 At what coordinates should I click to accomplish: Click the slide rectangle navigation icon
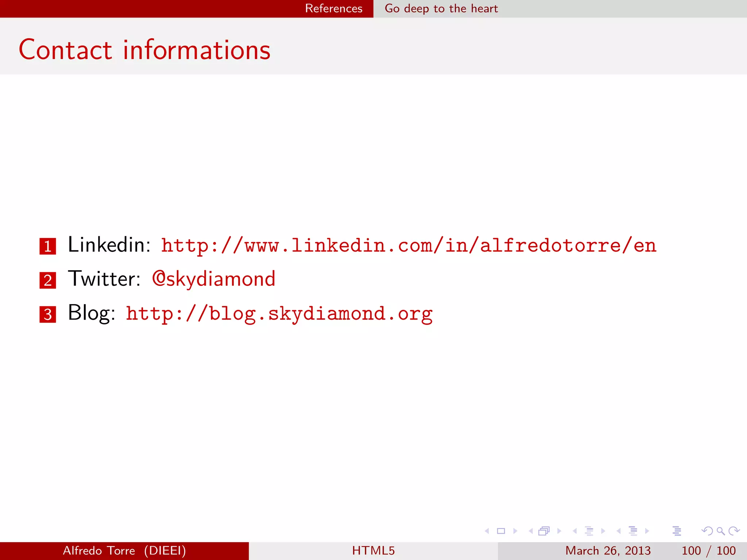tap(501, 531)
